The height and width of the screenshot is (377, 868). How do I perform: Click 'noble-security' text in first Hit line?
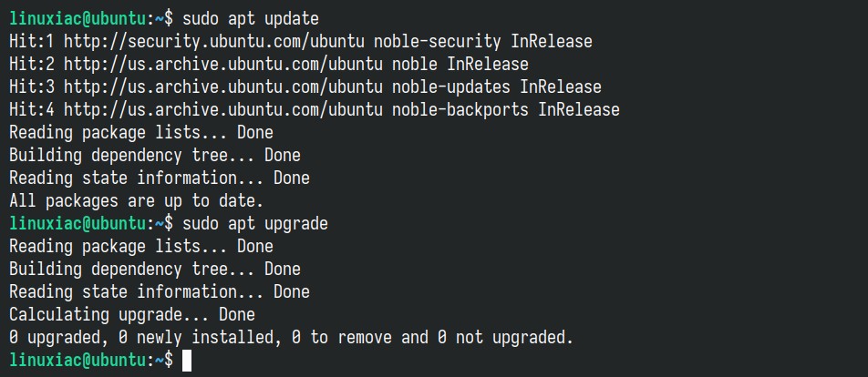(x=446, y=42)
